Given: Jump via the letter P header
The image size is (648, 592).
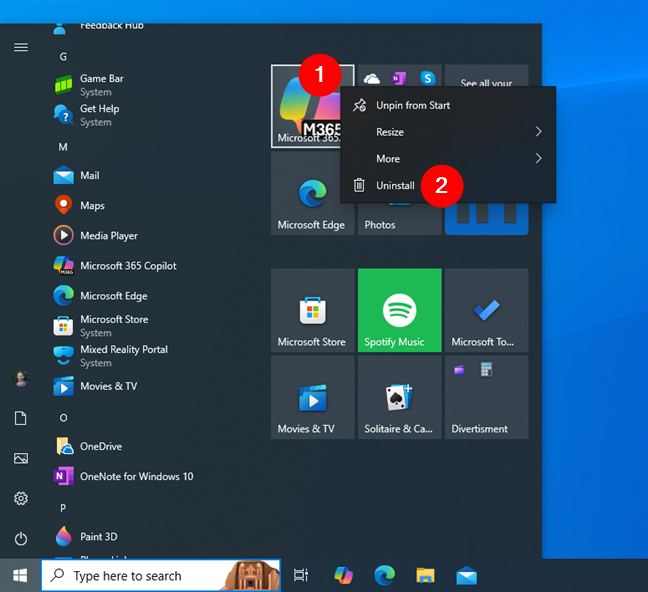Looking at the screenshot, I should pyautogui.click(x=63, y=508).
